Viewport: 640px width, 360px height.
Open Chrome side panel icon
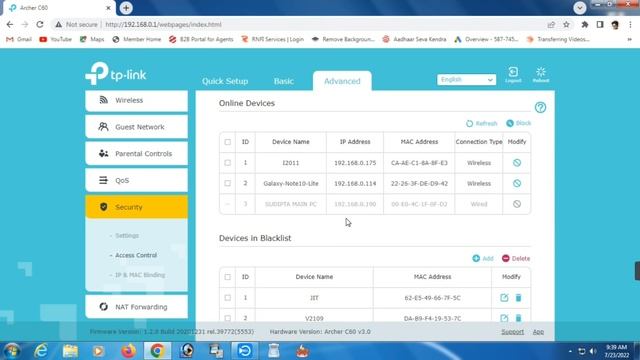(x=600, y=24)
